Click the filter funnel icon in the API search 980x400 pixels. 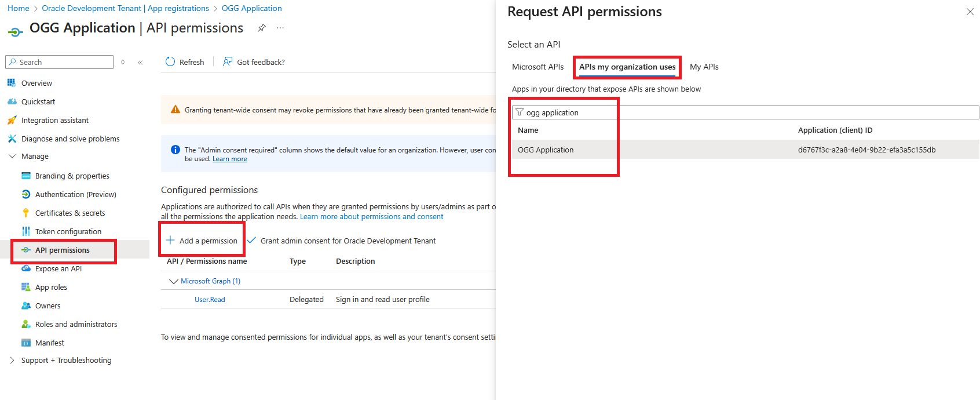[x=520, y=112]
